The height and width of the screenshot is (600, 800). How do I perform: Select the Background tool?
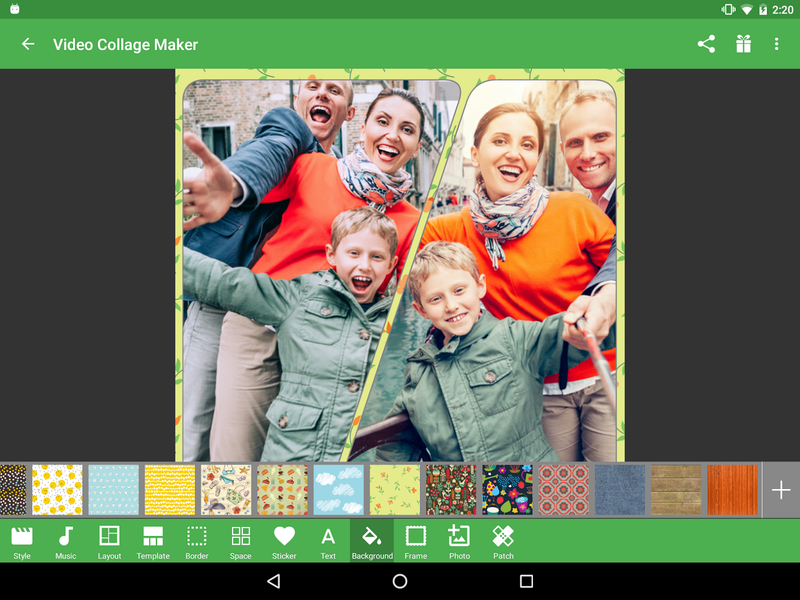(372, 540)
